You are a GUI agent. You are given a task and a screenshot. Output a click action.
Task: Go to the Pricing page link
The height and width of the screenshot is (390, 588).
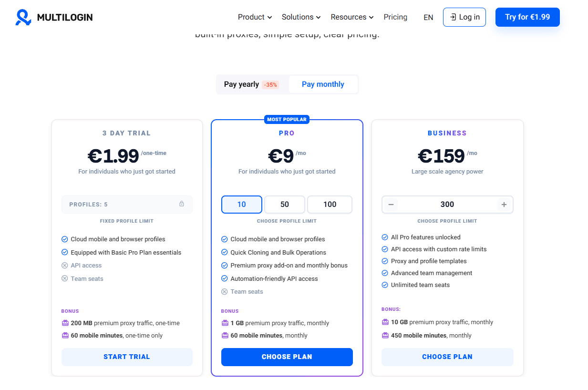[x=395, y=17]
